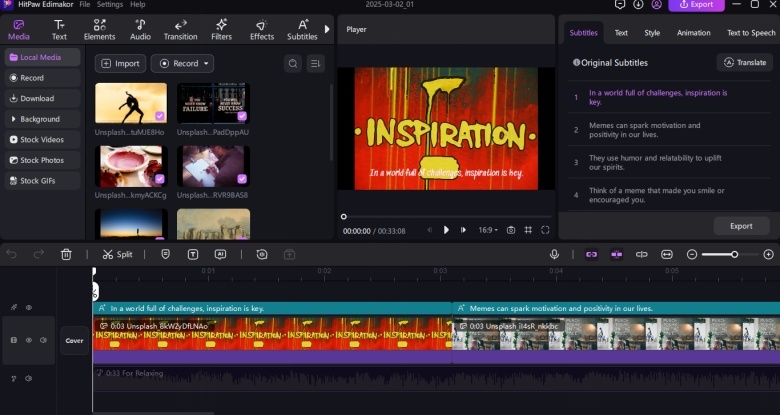Search the media library

point(292,64)
